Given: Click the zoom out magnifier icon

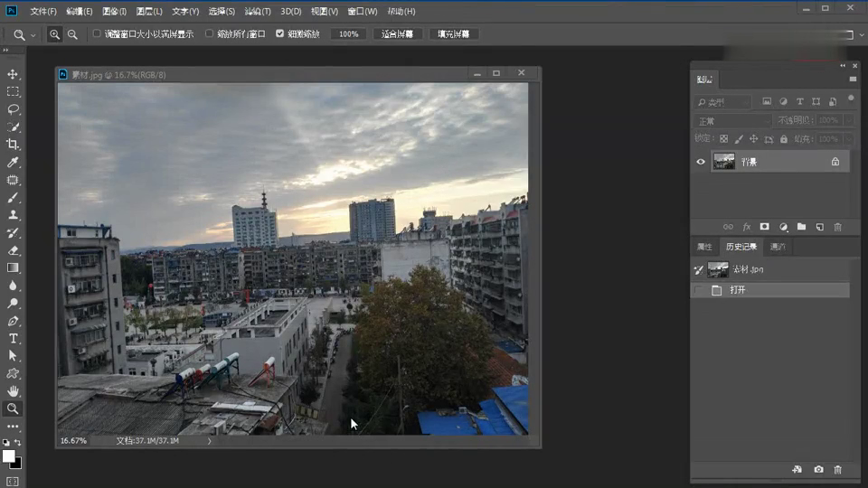Looking at the screenshot, I should [x=72, y=34].
